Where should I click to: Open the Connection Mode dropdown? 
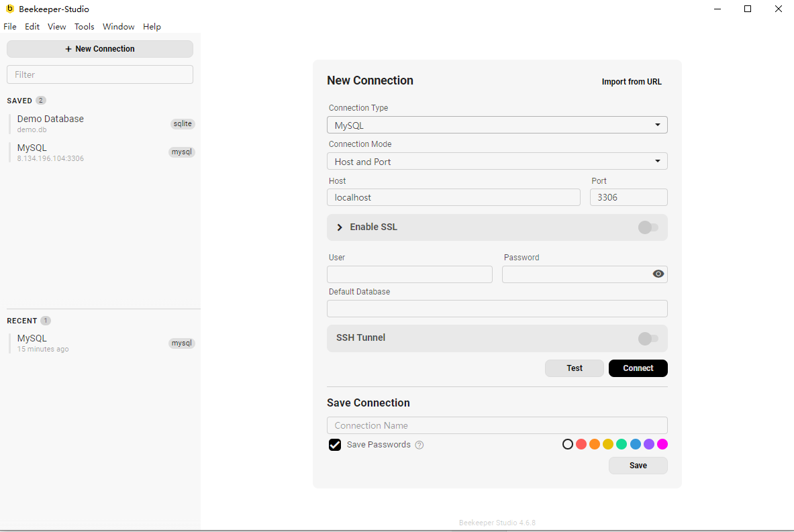click(x=497, y=162)
